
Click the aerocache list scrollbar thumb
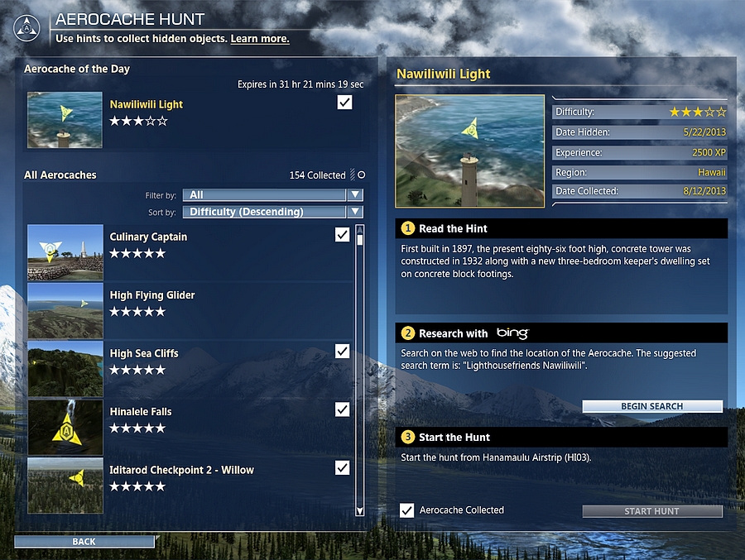pos(360,240)
